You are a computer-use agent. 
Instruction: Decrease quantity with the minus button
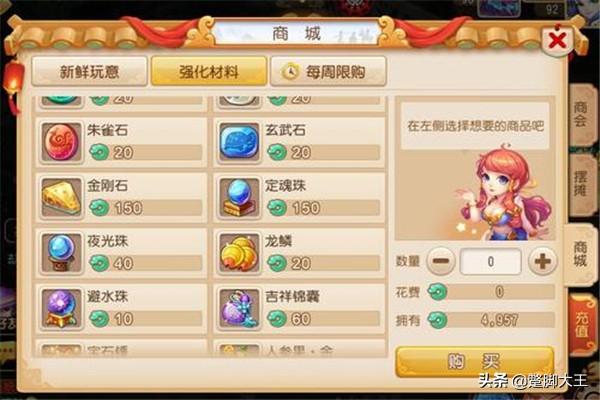(441, 261)
